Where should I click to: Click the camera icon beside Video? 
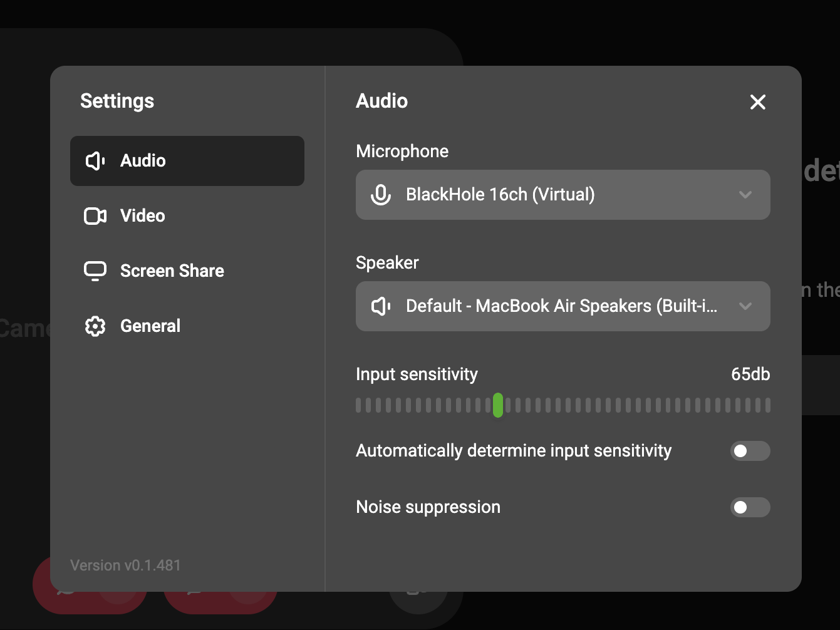[95, 216]
